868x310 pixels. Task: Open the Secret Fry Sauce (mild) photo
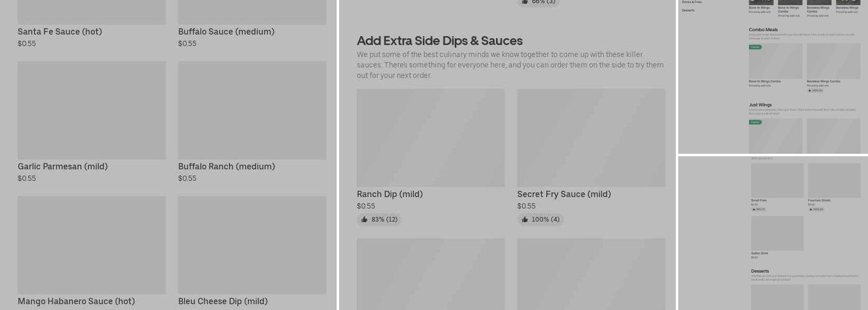(x=591, y=138)
